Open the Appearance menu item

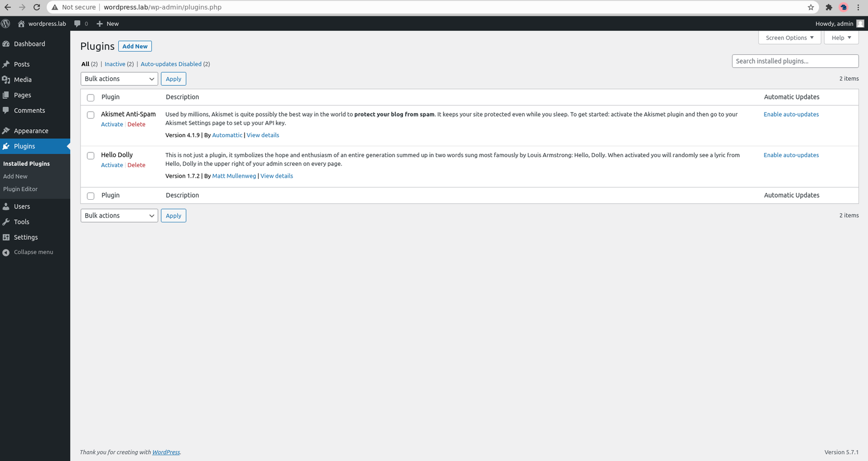click(35, 131)
